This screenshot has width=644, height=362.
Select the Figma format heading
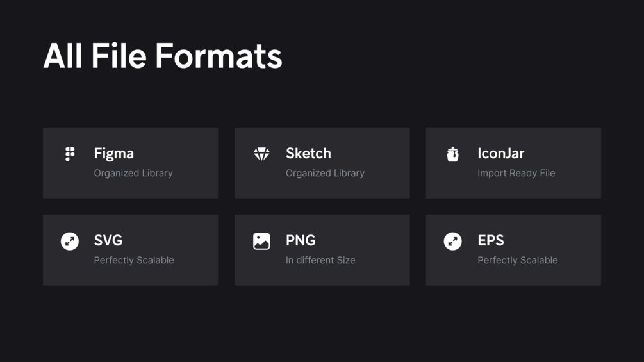pyautogui.click(x=114, y=154)
